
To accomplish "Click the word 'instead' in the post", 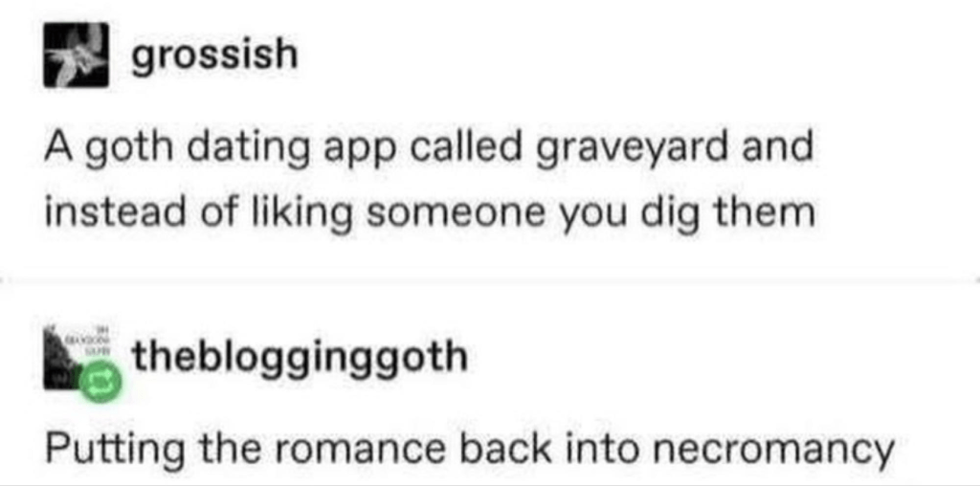I will point(108,215).
